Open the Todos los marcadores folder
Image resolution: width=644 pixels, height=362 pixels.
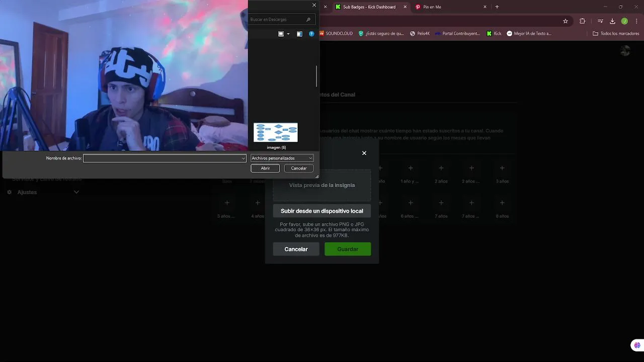616,34
